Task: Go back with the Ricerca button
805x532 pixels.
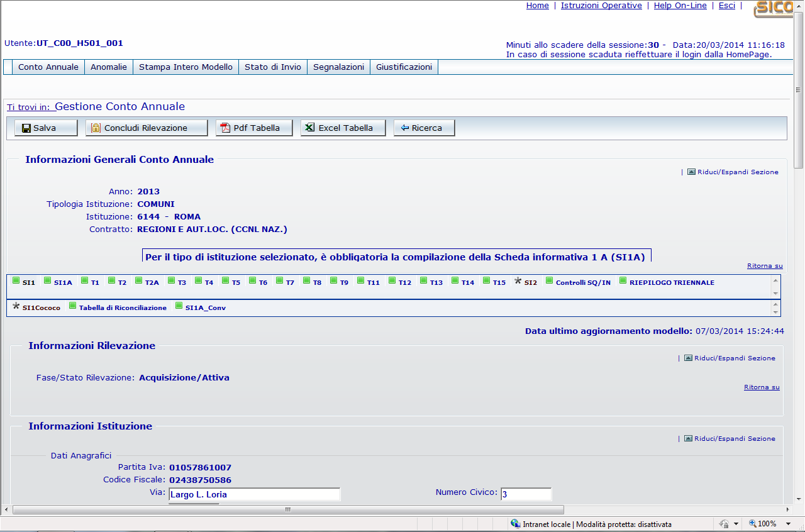Action: (x=425, y=128)
